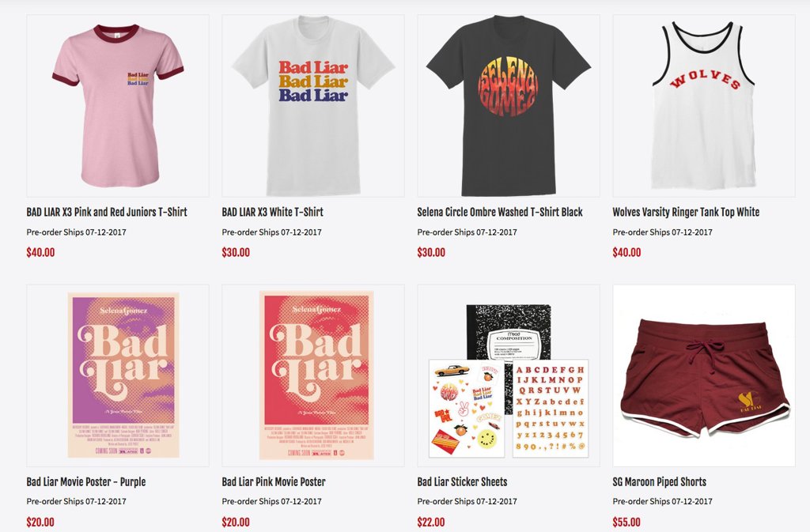Open Bad Liar Movie Poster - Purple link
The height and width of the screenshot is (532, 810).
click(86, 482)
